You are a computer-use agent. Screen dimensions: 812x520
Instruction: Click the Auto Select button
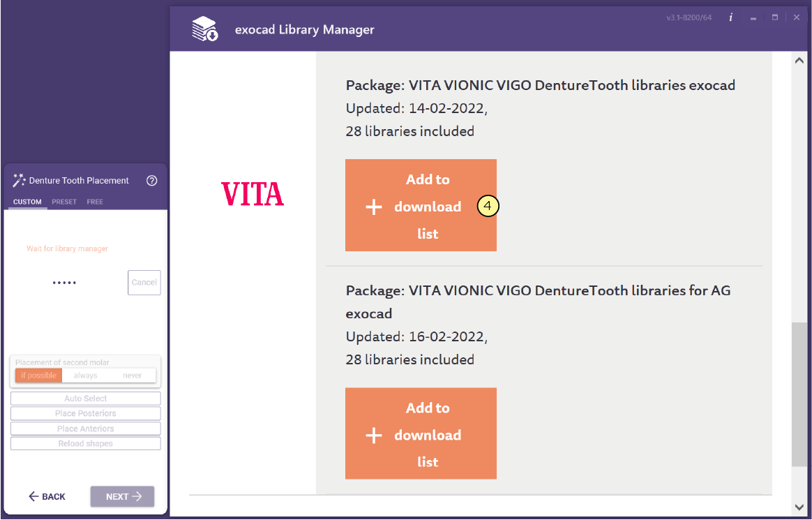[x=85, y=399]
